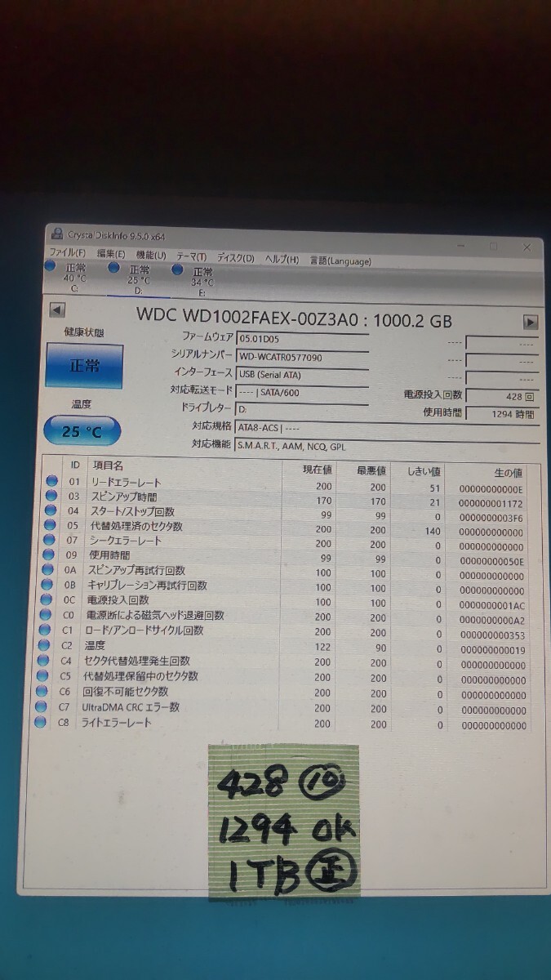Click the 最悪値 column header
Screen dimensions: 551x980
371,470
